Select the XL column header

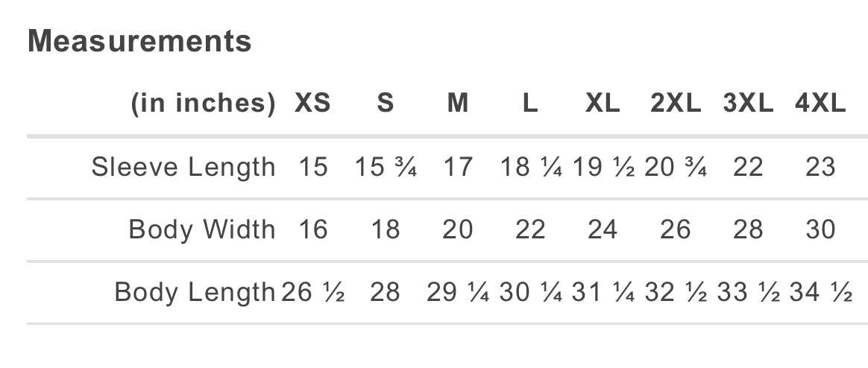pyautogui.click(x=603, y=104)
